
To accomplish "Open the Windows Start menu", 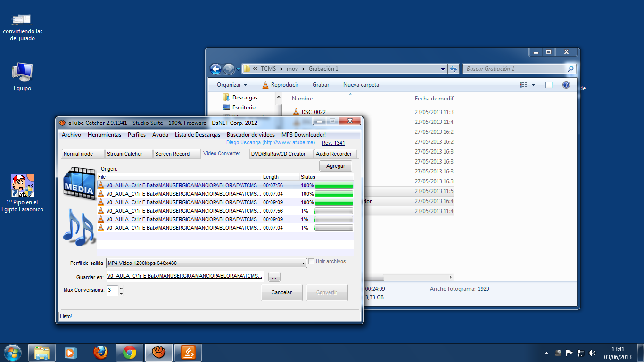I will click(x=12, y=353).
